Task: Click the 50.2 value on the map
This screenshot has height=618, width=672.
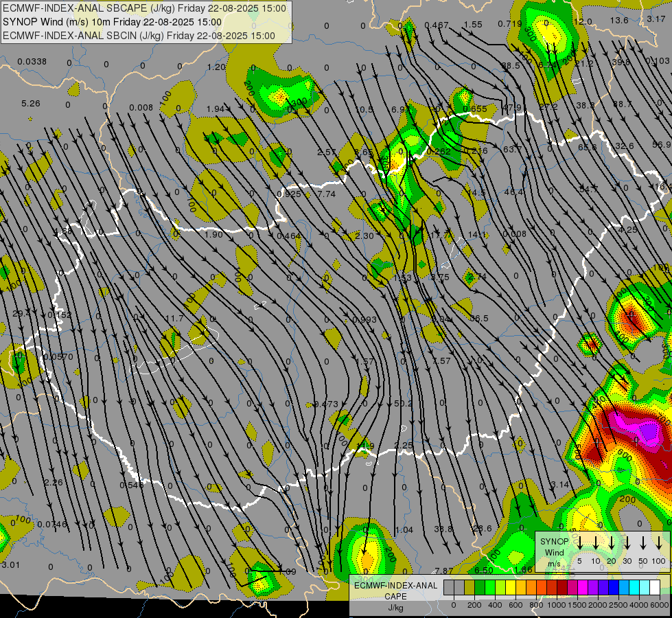Action: [402, 403]
